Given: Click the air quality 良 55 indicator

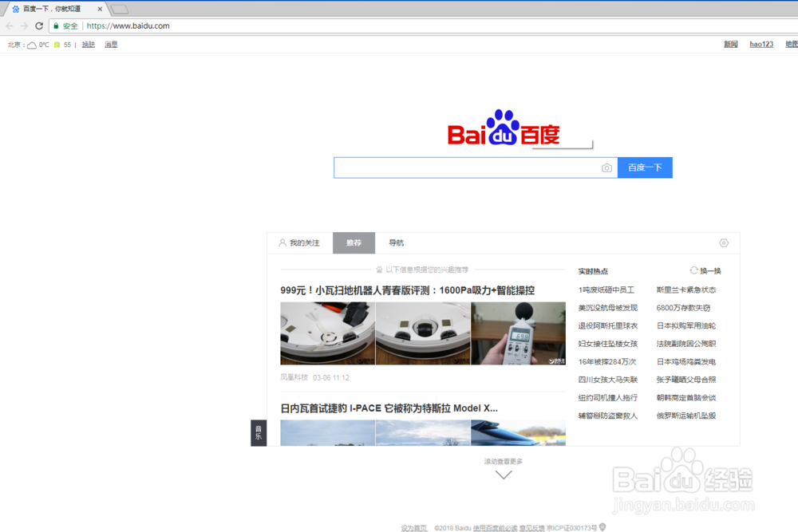Looking at the screenshot, I should (62, 45).
